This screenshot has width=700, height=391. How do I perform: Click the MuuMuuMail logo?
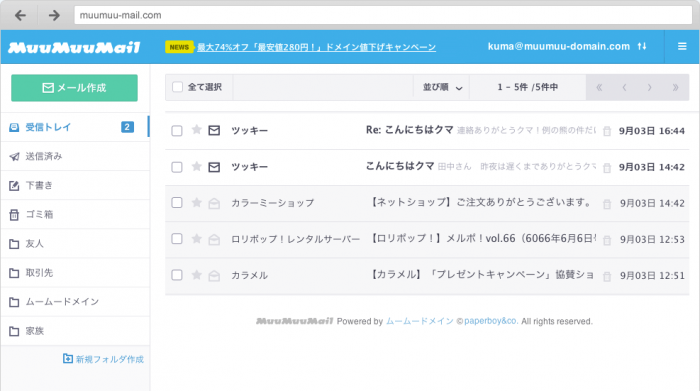pos(74,47)
